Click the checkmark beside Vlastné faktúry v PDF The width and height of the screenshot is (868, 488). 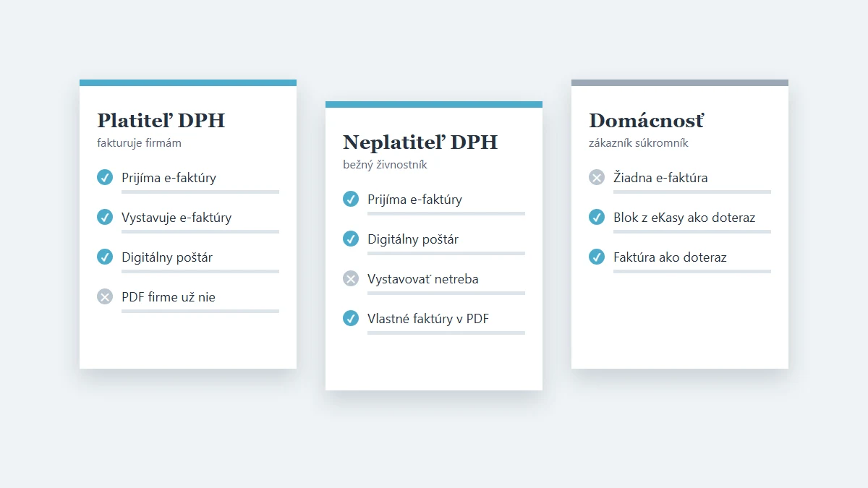351,318
